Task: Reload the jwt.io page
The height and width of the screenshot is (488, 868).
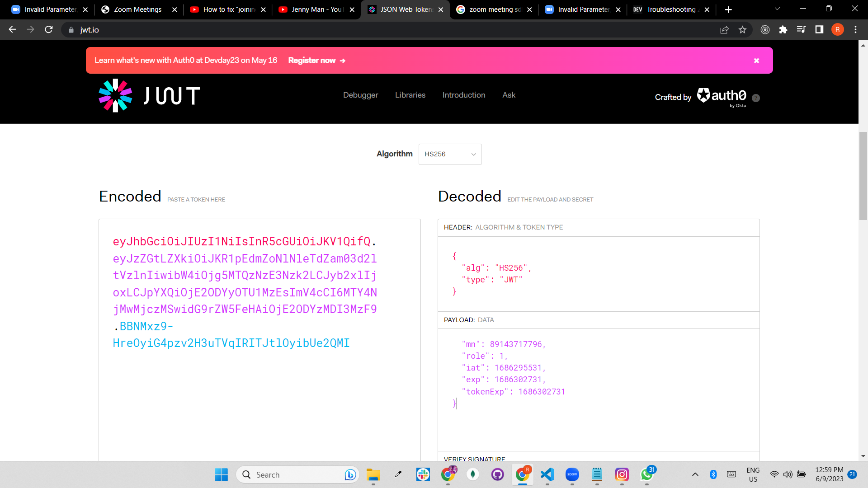Action: coord(49,30)
